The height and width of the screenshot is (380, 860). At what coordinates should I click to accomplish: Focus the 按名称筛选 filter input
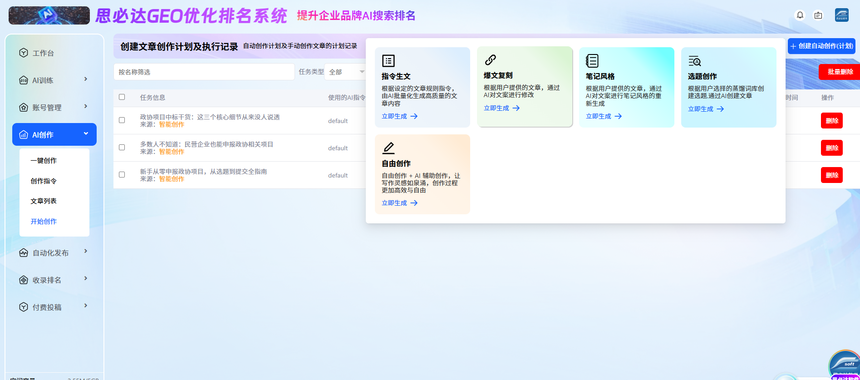click(x=204, y=72)
